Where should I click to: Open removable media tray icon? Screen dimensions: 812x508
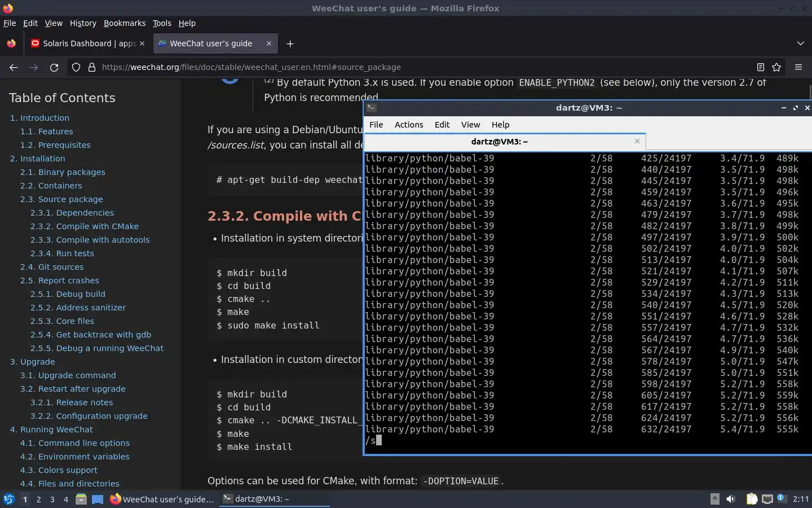[714, 499]
